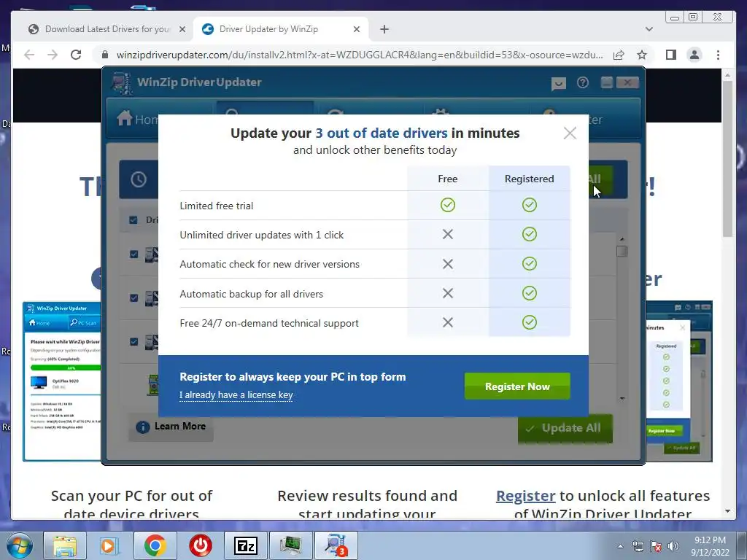Open the red power button app in taskbar
This screenshot has height=560, width=747.
pyautogui.click(x=200, y=545)
